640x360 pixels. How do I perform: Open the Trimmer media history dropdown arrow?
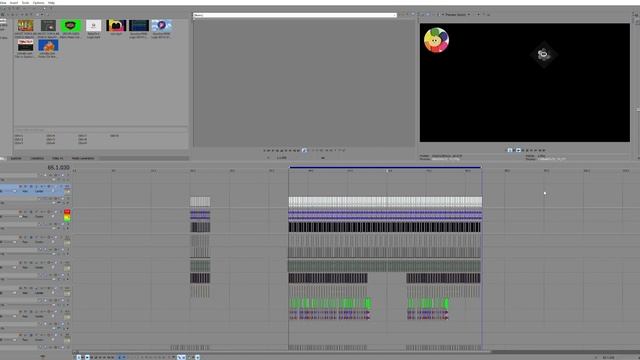[x=394, y=15]
